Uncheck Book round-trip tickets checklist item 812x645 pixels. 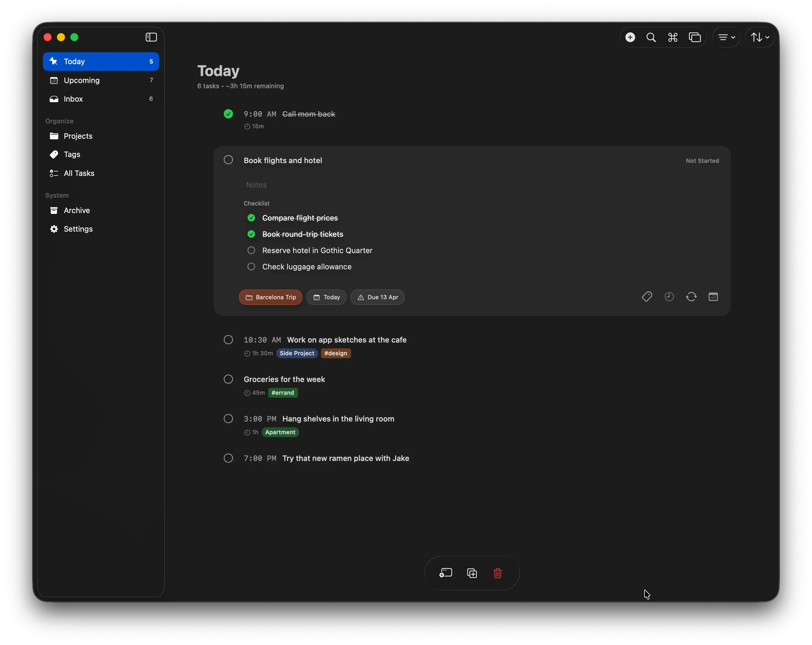[251, 234]
